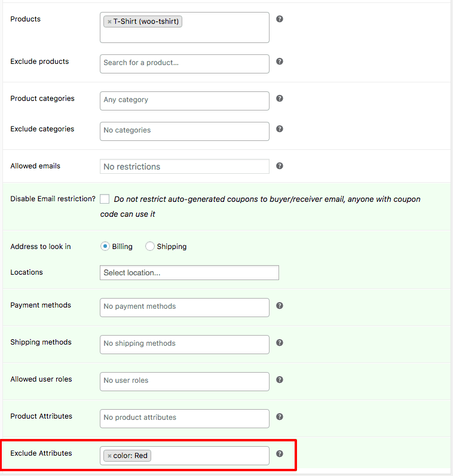Click help icon next to Exclude products
The width and height of the screenshot is (453, 476).
[x=280, y=62]
